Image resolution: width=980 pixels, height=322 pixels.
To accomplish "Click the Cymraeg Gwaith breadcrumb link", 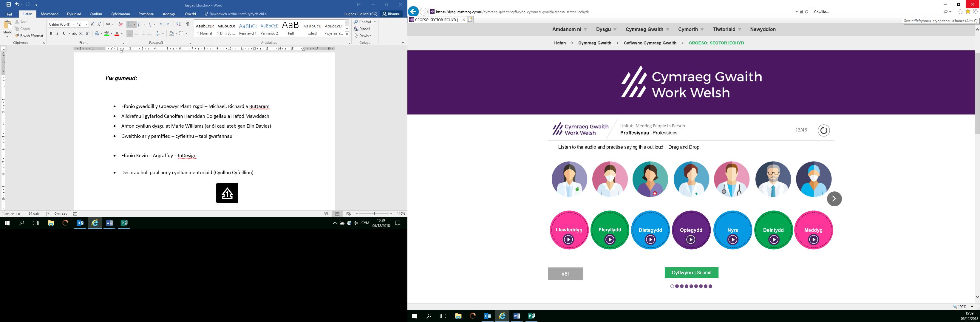I will pos(594,43).
